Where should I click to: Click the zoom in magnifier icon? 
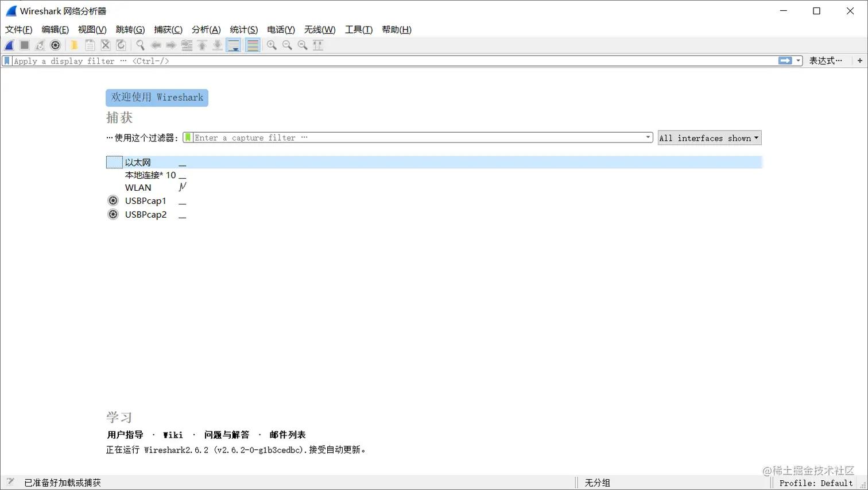point(272,45)
